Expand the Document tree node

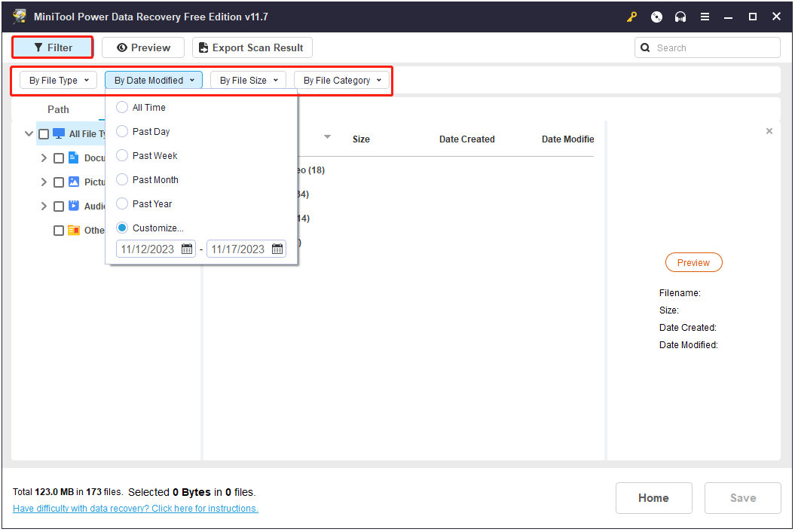coord(44,158)
